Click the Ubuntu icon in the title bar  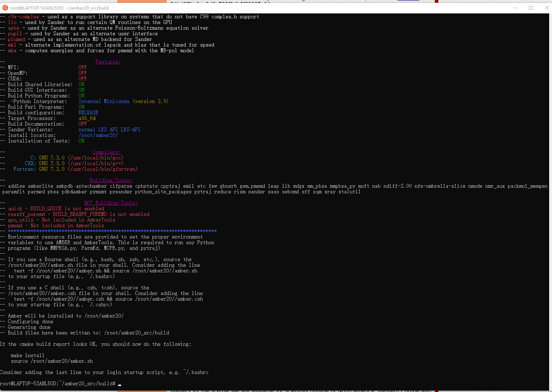click(5, 8)
